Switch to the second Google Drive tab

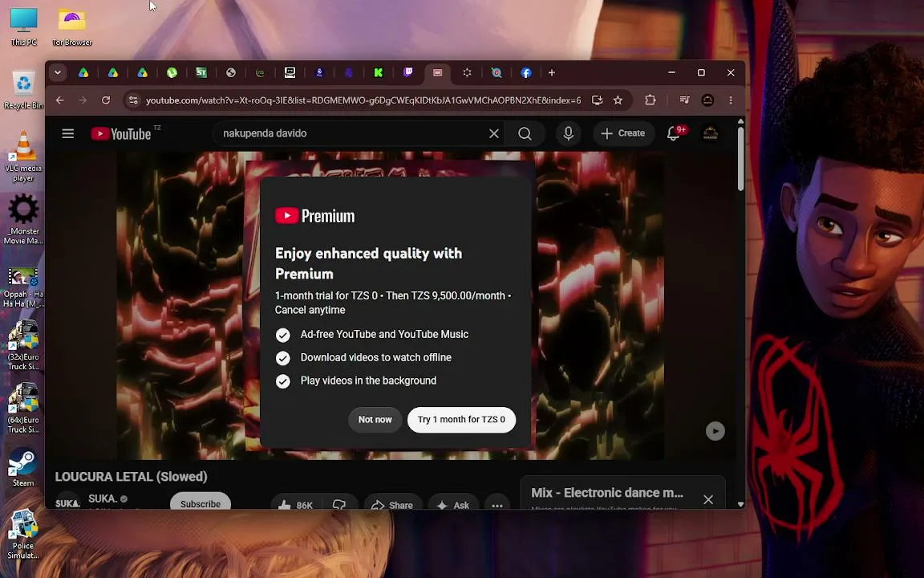pyautogui.click(x=113, y=72)
